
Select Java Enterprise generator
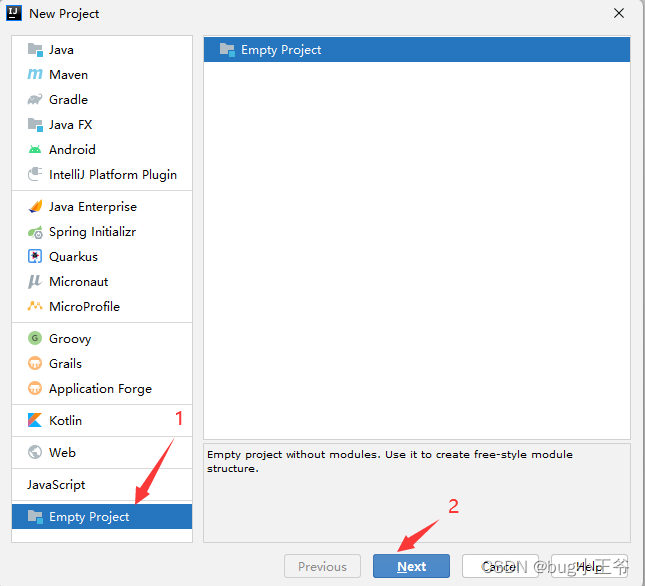tap(102, 206)
